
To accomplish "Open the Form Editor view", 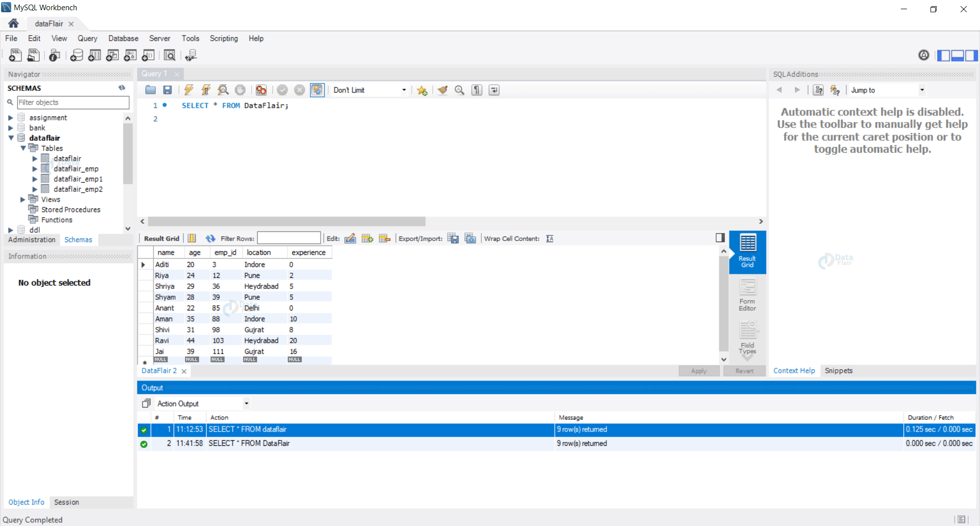I will tap(747, 295).
